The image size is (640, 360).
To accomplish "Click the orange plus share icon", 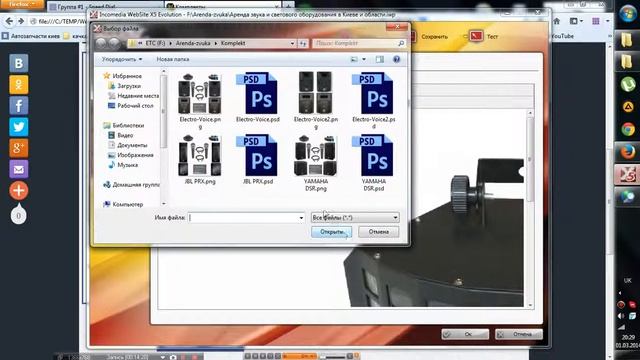I will [x=19, y=190].
